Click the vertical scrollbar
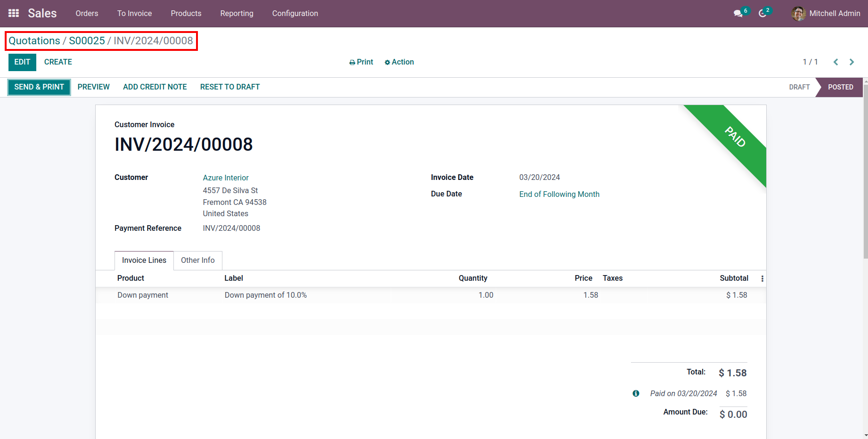 click(x=866, y=172)
